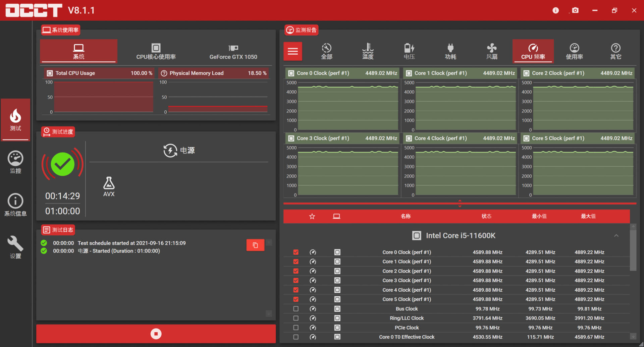Click the Total CPU Usage graph header

tap(99, 73)
